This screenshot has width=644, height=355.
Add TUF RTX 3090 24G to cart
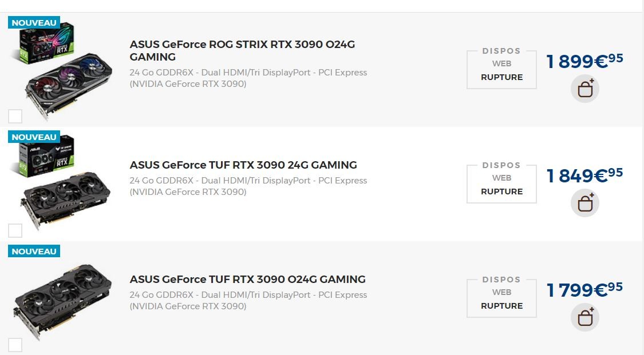pos(584,204)
